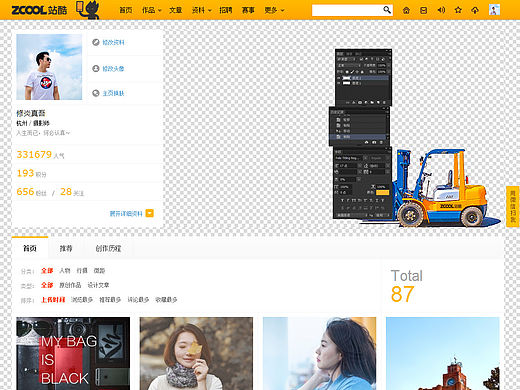The image size is (520, 390).
Task: Select the 首页 tab under the banner
Action: pyautogui.click(x=30, y=248)
